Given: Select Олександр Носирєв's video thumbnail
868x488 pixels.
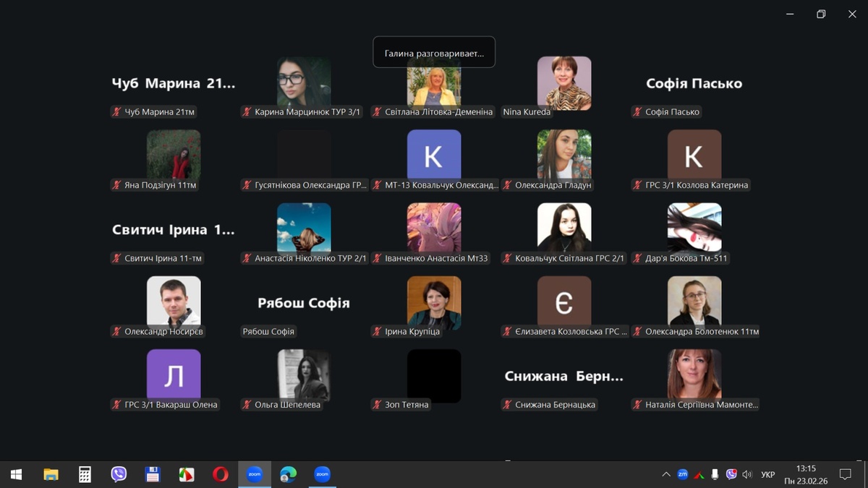Looking at the screenshot, I should pos(174,300).
